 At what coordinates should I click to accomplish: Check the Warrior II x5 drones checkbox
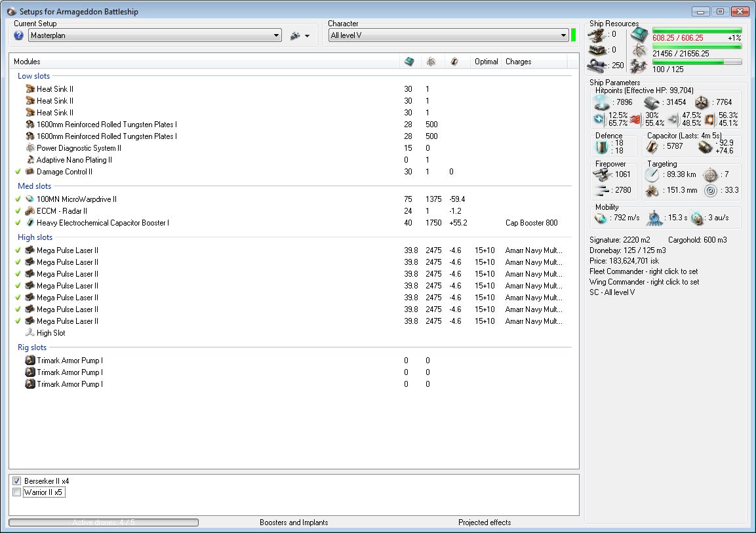pyautogui.click(x=17, y=492)
